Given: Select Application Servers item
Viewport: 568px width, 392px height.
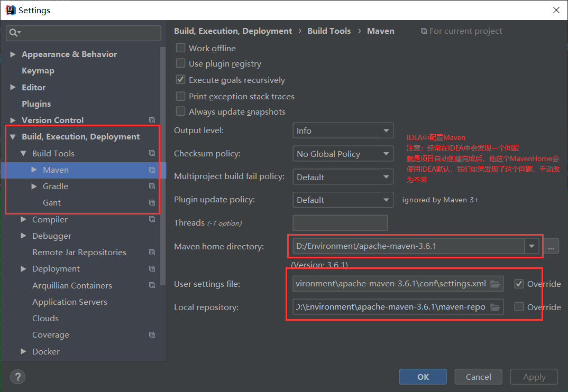Looking at the screenshot, I should click(x=70, y=302).
